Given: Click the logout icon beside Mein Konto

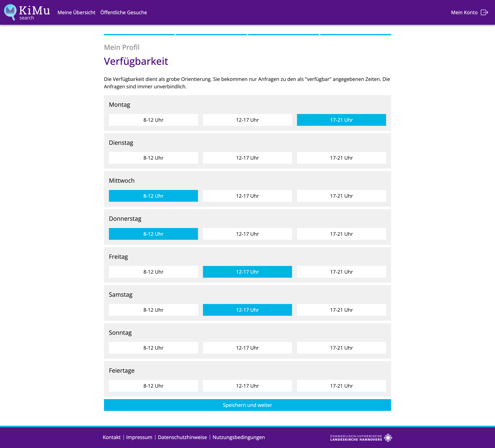Looking at the screenshot, I should click(484, 12).
